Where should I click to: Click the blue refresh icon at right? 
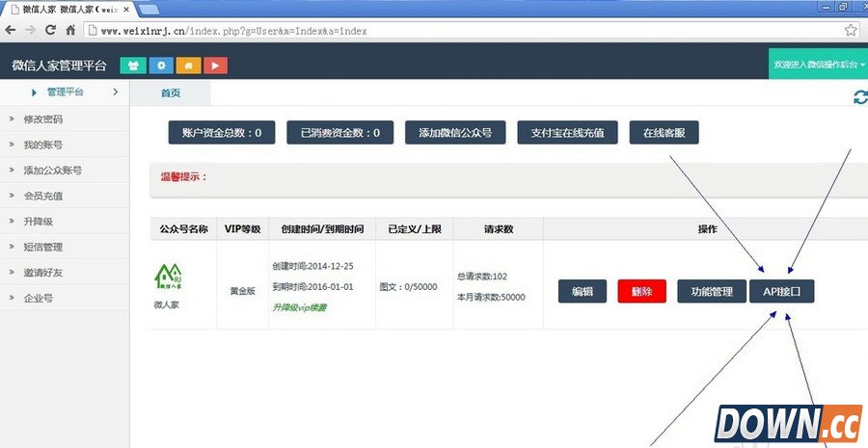point(859,97)
